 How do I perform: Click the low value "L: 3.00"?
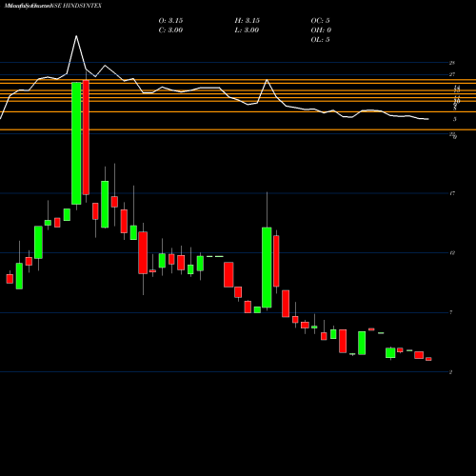[x=248, y=30]
